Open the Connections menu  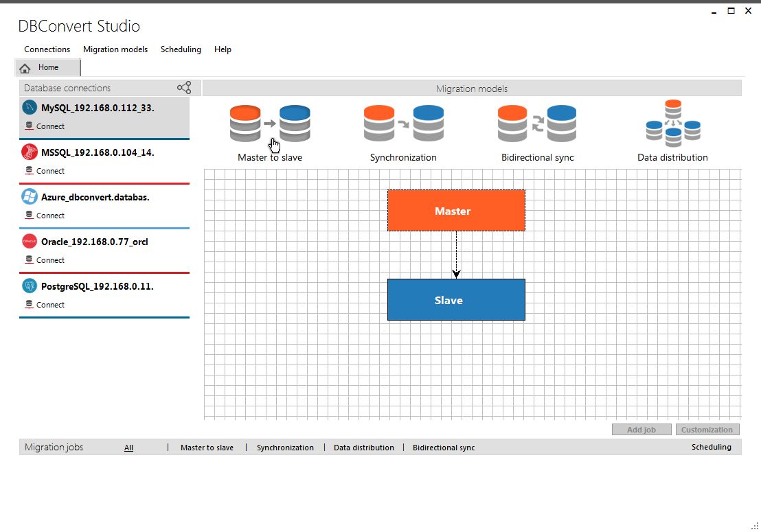coord(46,49)
